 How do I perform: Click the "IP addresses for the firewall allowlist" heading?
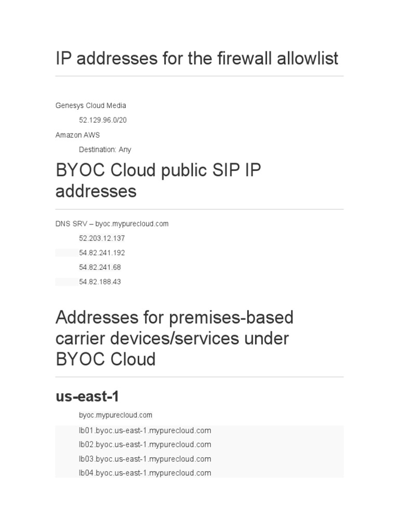tap(197, 59)
